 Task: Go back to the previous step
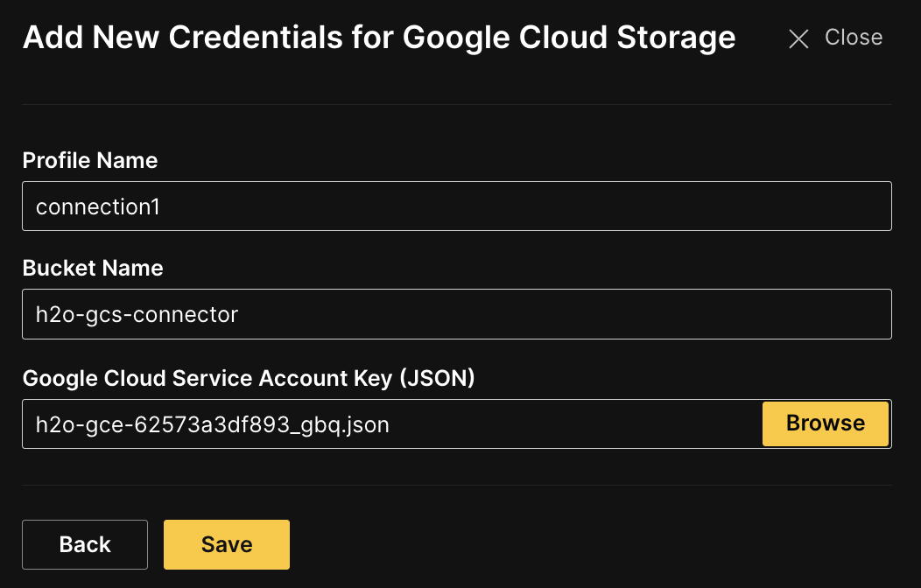click(84, 543)
